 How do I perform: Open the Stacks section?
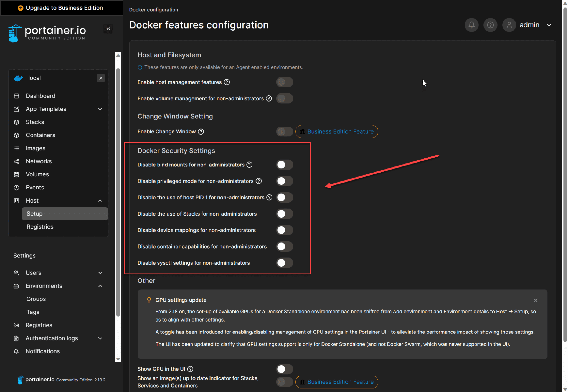click(x=35, y=122)
